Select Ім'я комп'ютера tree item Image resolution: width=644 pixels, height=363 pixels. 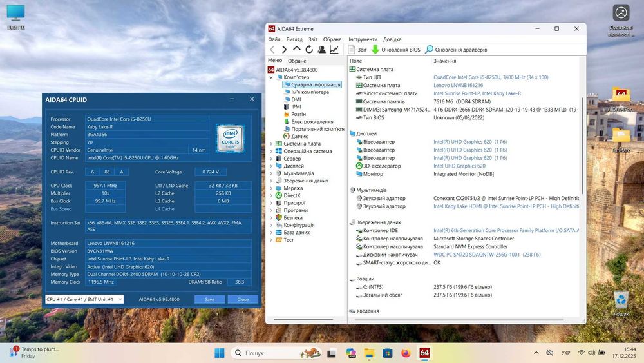(x=307, y=92)
